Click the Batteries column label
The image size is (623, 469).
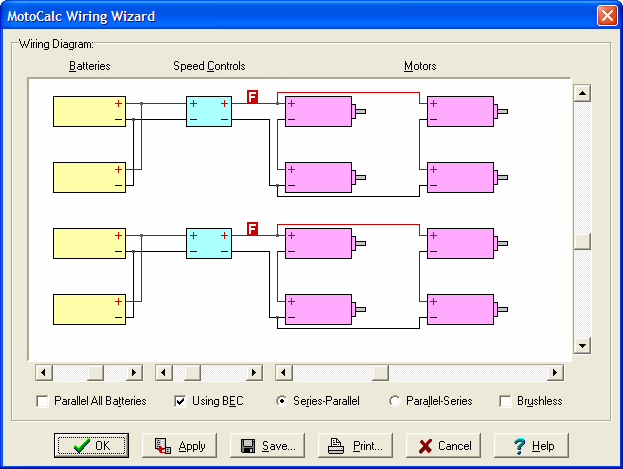pos(90,66)
